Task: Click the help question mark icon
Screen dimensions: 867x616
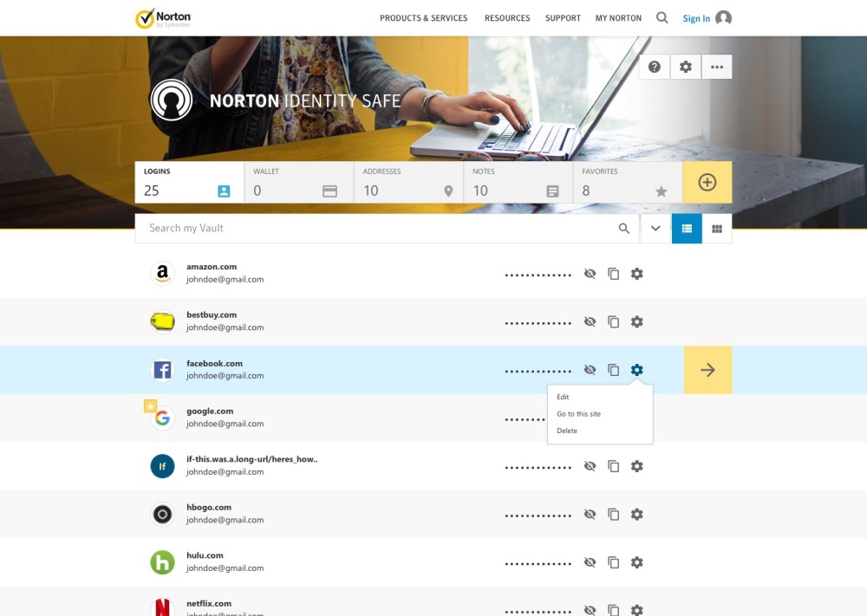Action: tap(655, 67)
